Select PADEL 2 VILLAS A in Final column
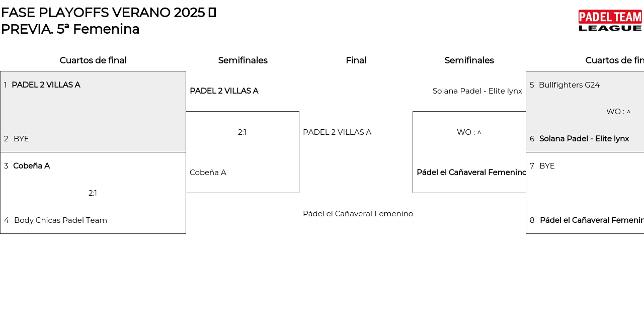644x334 pixels. point(337,132)
